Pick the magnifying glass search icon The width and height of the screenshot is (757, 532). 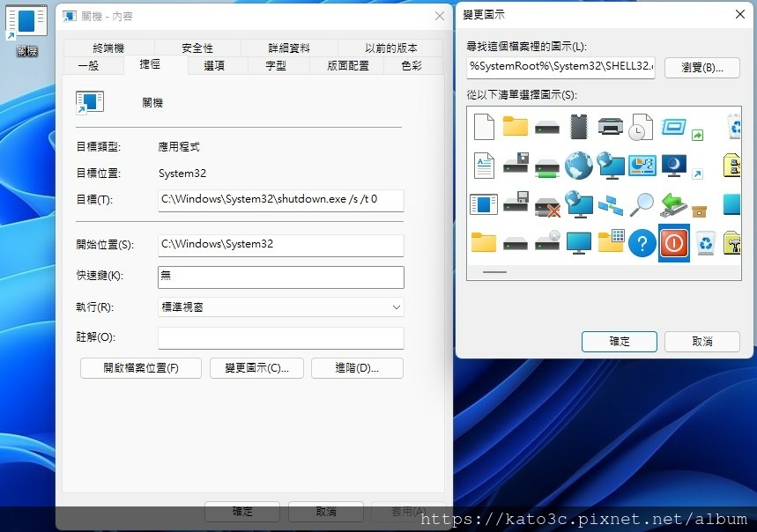coord(642,204)
